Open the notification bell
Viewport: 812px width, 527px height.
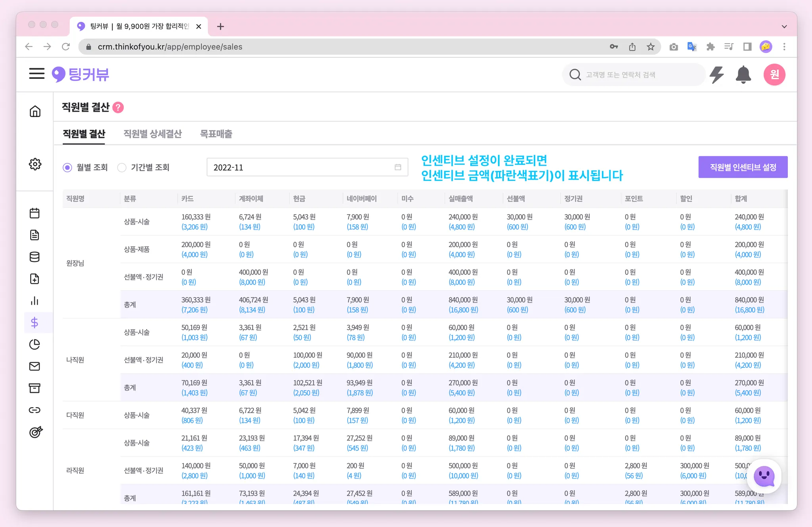pos(743,75)
